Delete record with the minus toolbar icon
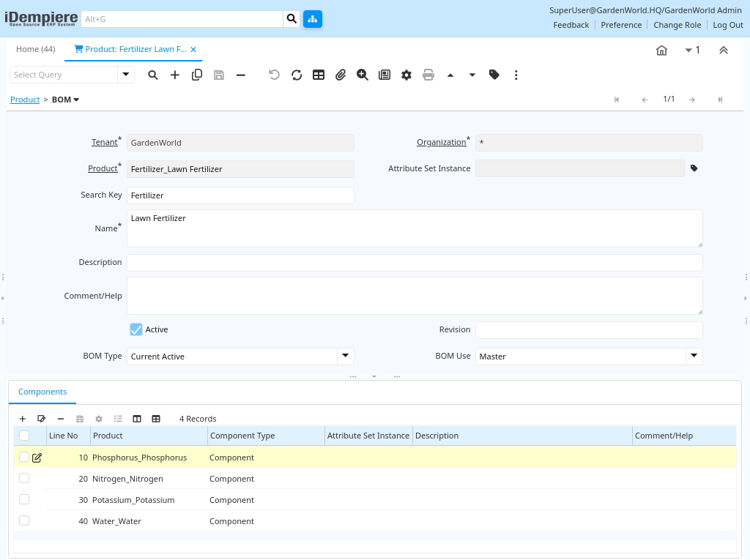The image size is (750, 560). click(x=241, y=75)
